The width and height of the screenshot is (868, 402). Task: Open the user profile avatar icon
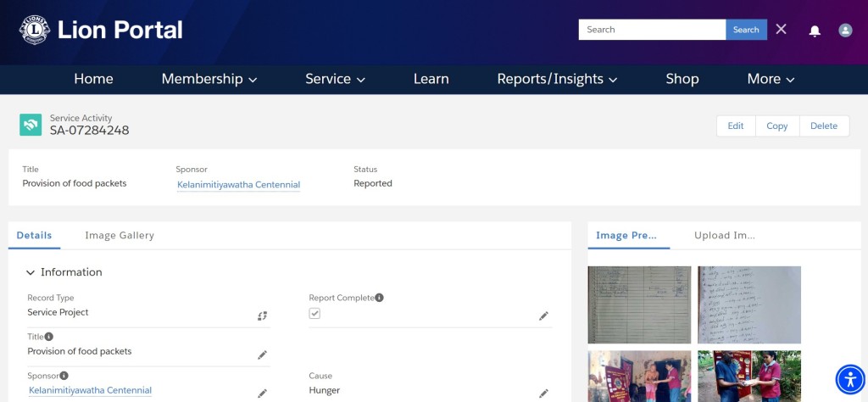(845, 30)
